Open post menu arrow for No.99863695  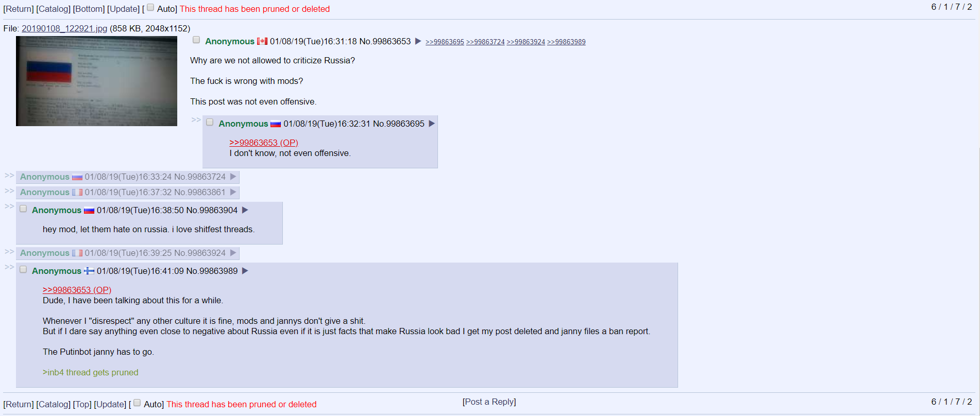click(432, 124)
